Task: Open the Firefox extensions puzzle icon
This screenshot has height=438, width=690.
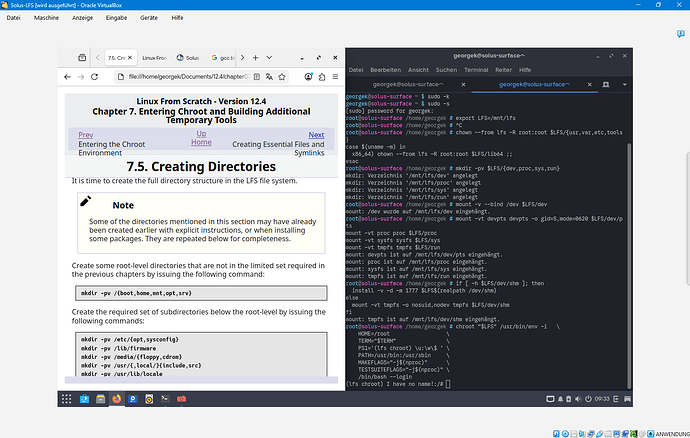Action: point(322,77)
